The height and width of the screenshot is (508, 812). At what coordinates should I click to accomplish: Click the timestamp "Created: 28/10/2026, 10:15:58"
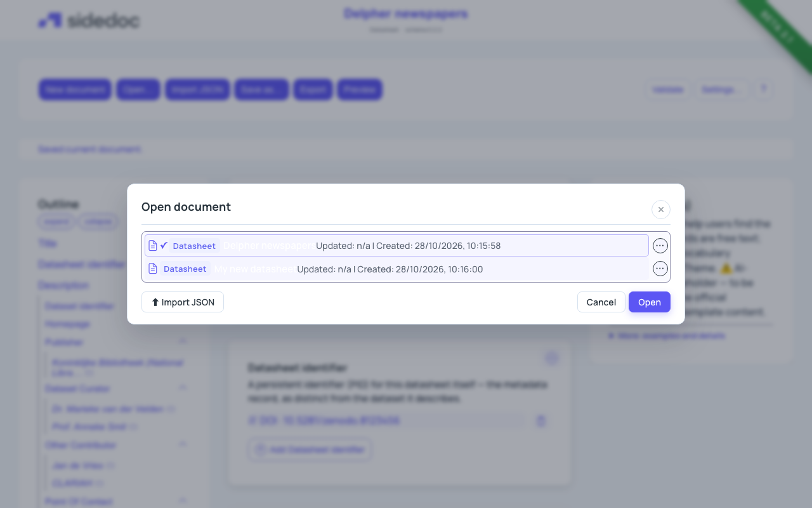pyautogui.click(x=438, y=246)
